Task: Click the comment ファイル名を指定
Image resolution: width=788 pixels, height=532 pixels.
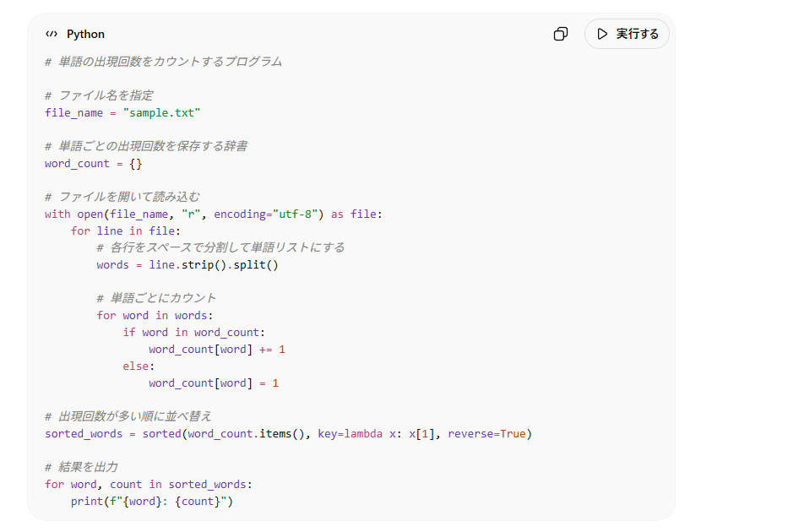Action: point(100,95)
